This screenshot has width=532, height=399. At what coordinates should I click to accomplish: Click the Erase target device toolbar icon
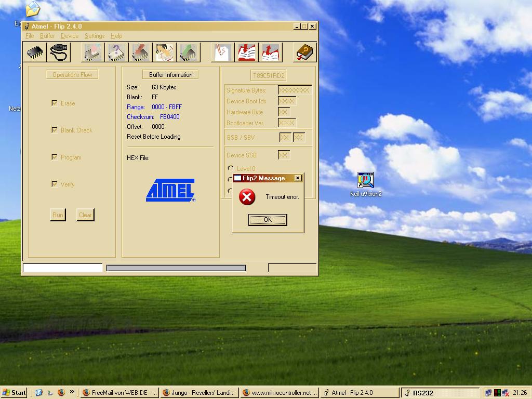point(92,52)
